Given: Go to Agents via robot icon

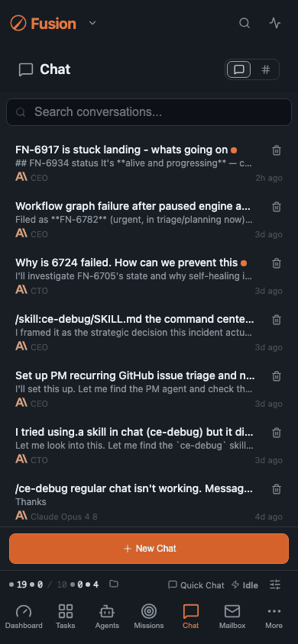Looking at the screenshot, I should coord(107,616).
